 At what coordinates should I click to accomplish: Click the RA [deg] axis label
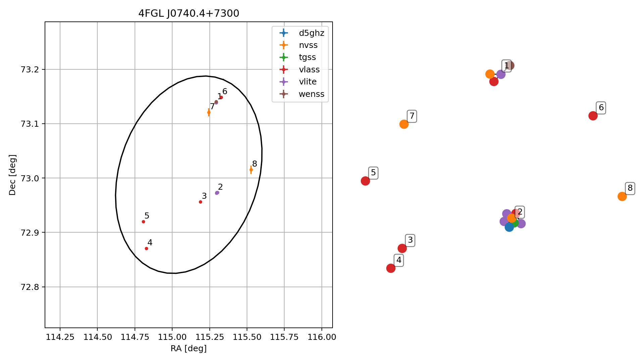189,349
